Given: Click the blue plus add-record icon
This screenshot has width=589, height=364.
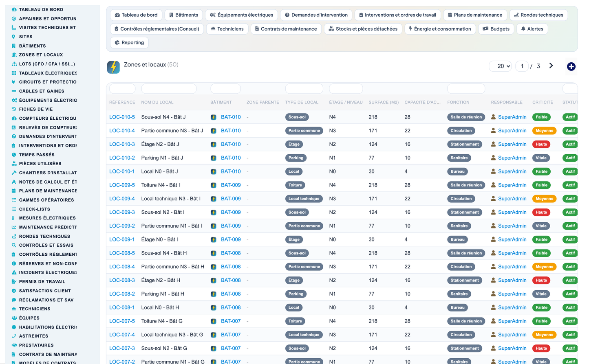Looking at the screenshot, I should 571,66.
